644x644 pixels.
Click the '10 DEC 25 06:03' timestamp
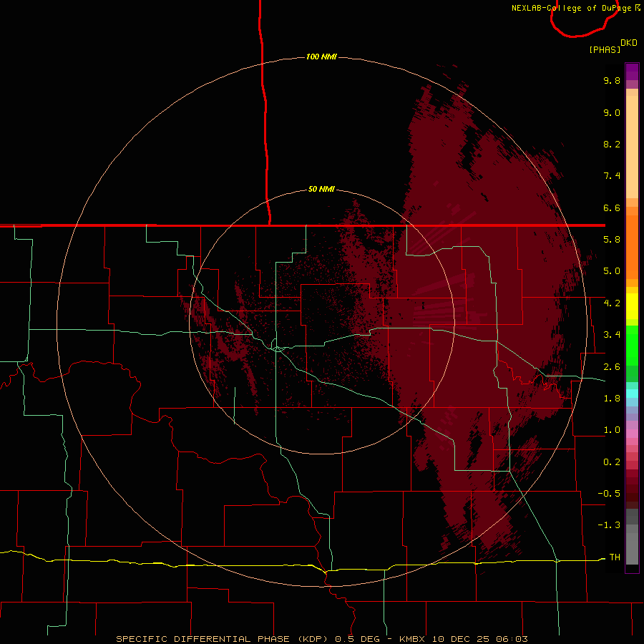tap(480, 639)
